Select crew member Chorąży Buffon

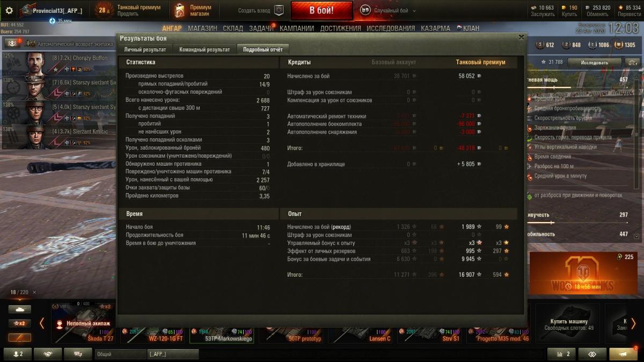(x=60, y=63)
